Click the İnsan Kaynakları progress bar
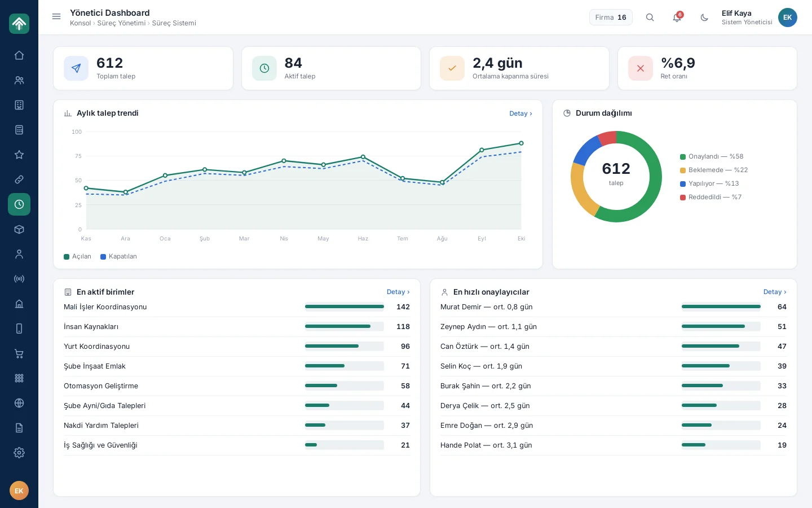812x508 pixels. [345, 327]
